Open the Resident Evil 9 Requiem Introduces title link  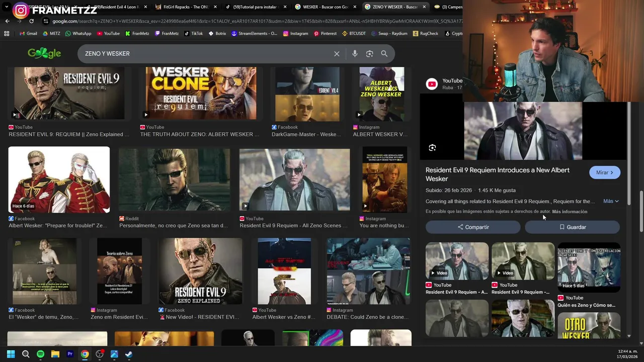pyautogui.click(x=498, y=174)
